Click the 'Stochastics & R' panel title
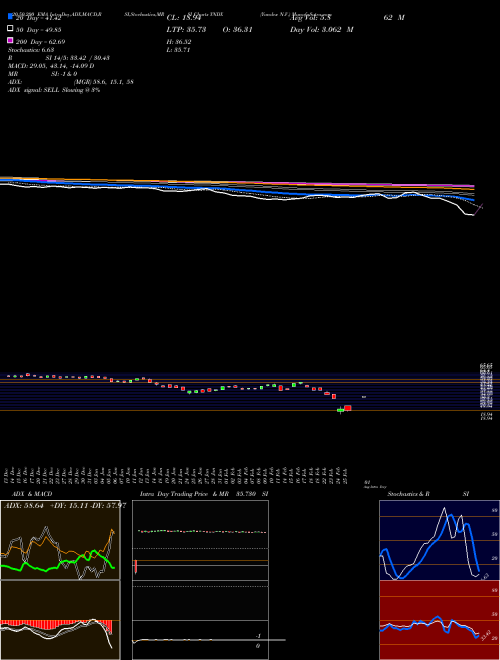 coord(408,494)
